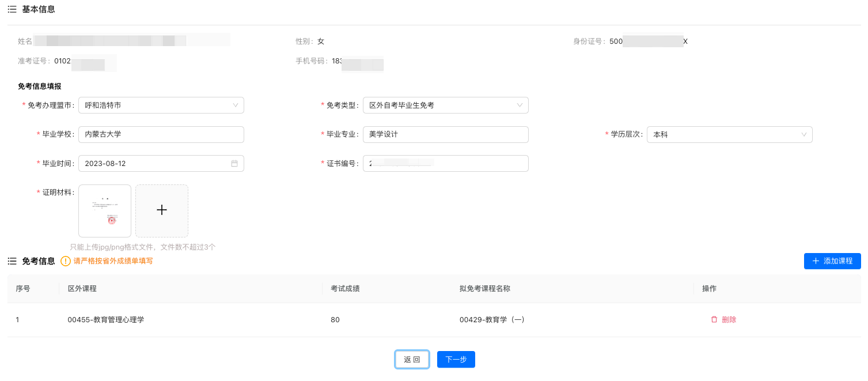The image size is (868, 381).
Task: Click the calendar icon in graduation date field
Action: [234, 164]
